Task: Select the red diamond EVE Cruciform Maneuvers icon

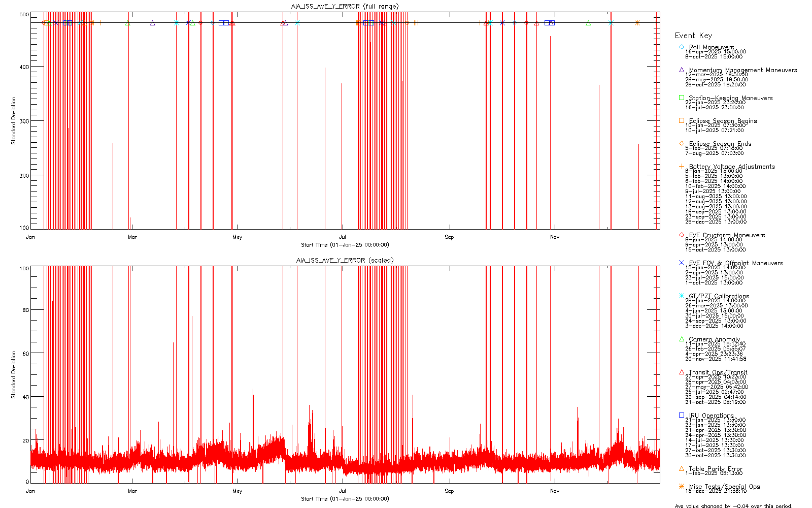Action: 682,235
